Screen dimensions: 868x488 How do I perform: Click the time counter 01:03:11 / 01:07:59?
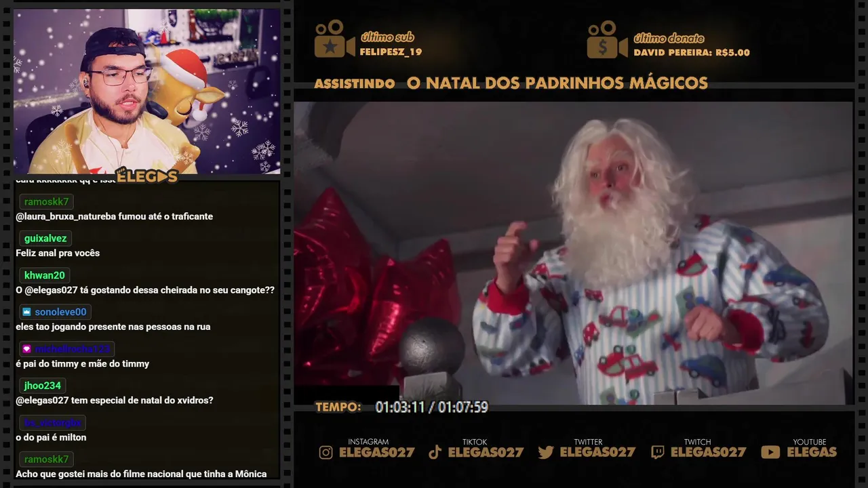(x=432, y=407)
